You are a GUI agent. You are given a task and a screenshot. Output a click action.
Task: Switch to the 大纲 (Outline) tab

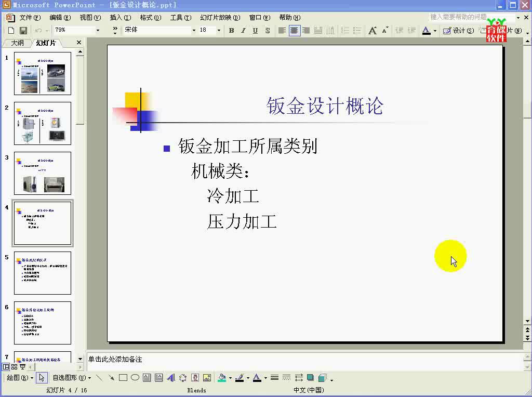click(x=17, y=43)
